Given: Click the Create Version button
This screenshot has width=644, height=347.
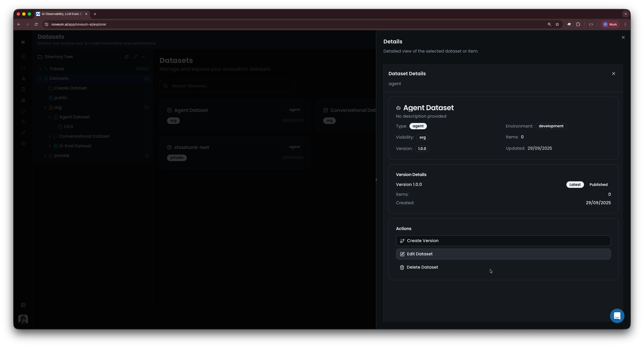Looking at the screenshot, I should click(503, 241).
